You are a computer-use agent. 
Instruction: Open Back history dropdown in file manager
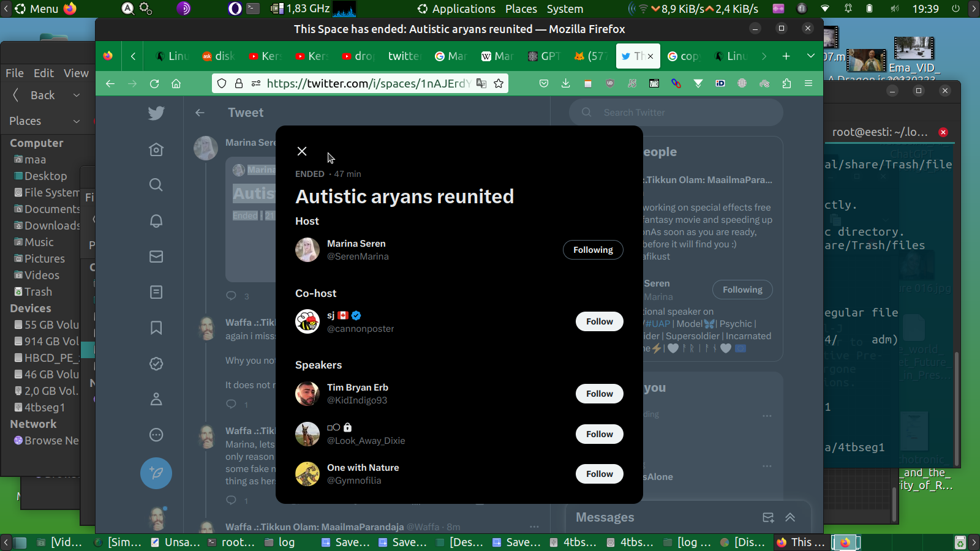click(77, 96)
